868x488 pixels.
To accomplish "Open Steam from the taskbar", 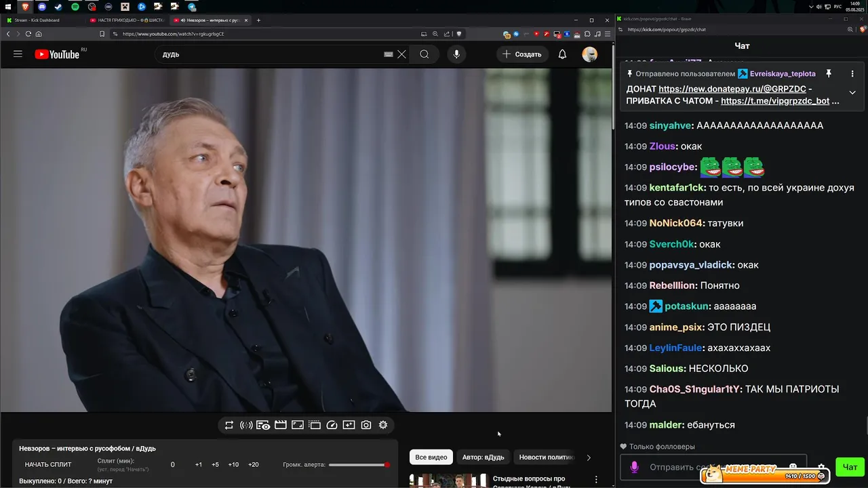I will point(58,7).
